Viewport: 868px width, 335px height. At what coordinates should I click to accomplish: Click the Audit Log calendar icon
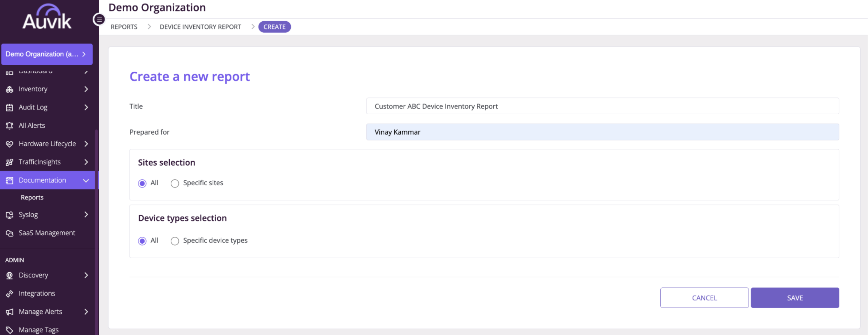coord(9,107)
